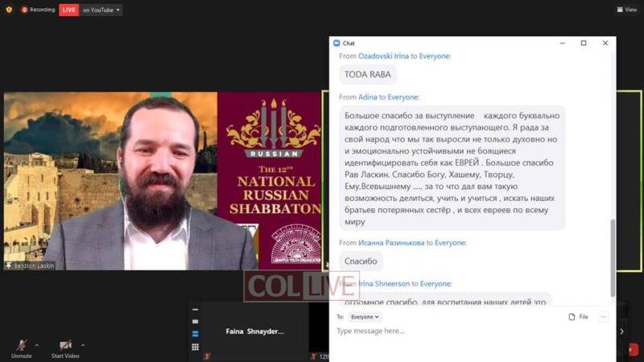Screen dimensions: 644x362
Task: Click sender name 'Ozadovski Irina' in chat
Action: [383, 56]
